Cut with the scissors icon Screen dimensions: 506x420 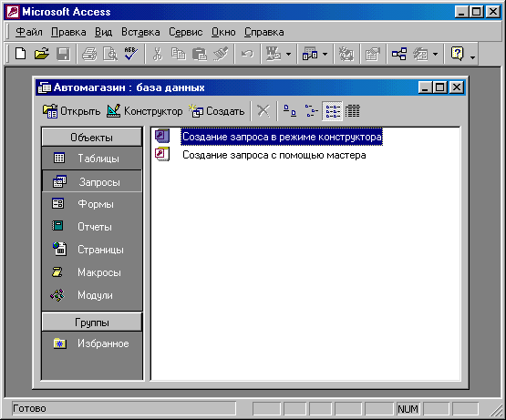point(158,54)
